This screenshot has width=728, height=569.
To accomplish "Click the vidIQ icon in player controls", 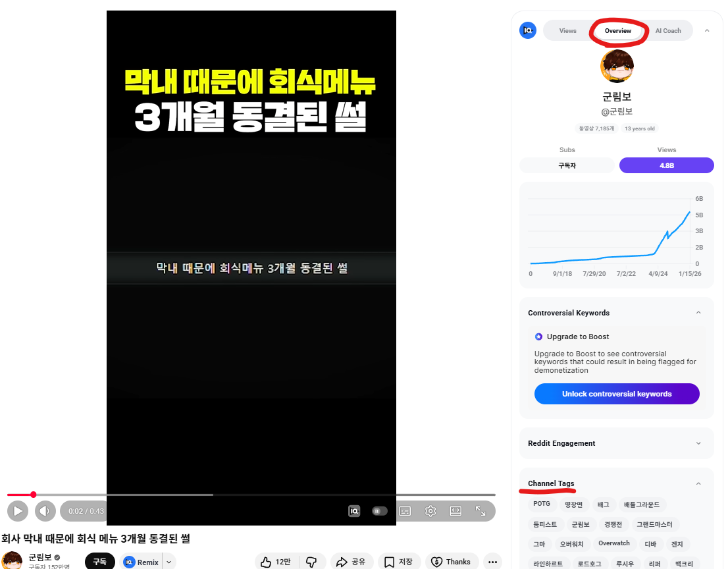I will (x=354, y=511).
